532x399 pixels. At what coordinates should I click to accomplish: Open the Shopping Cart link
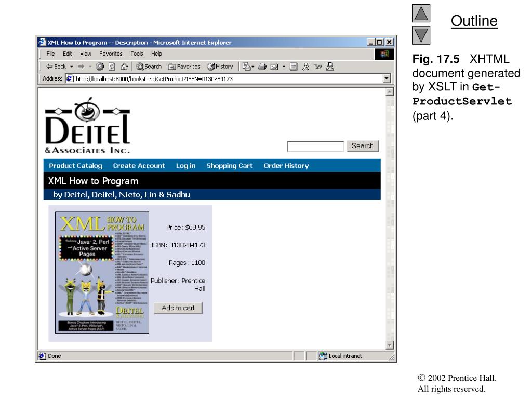coord(229,166)
